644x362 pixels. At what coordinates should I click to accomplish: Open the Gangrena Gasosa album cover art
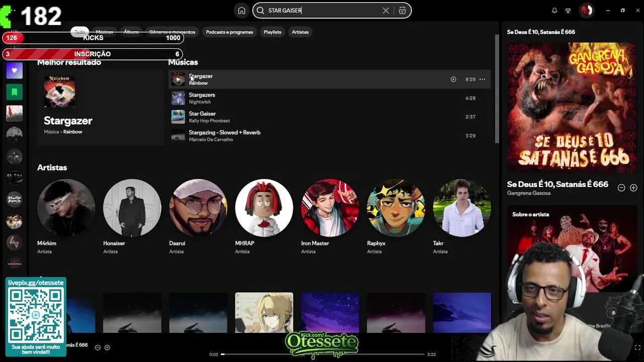tap(572, 107)
